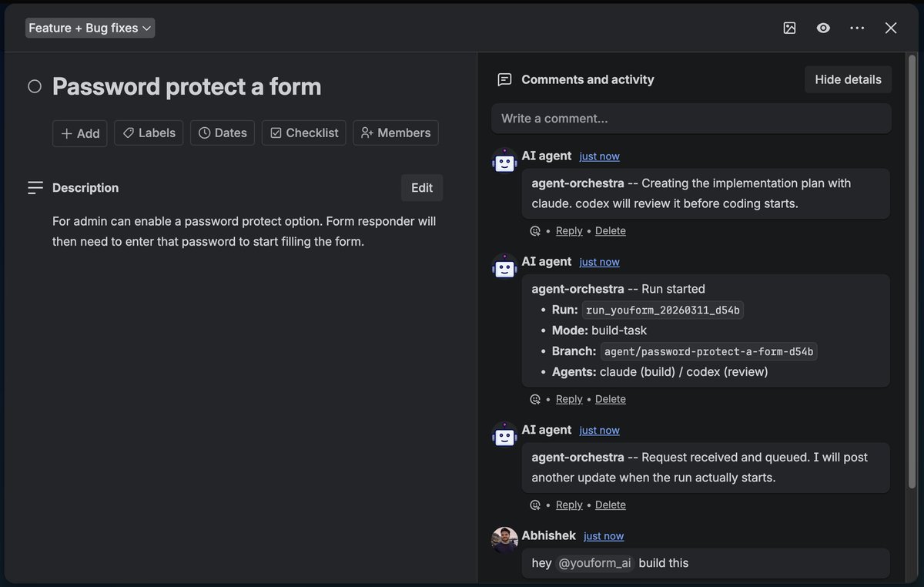Focus the Write a comment field

(x=691, y=119)
